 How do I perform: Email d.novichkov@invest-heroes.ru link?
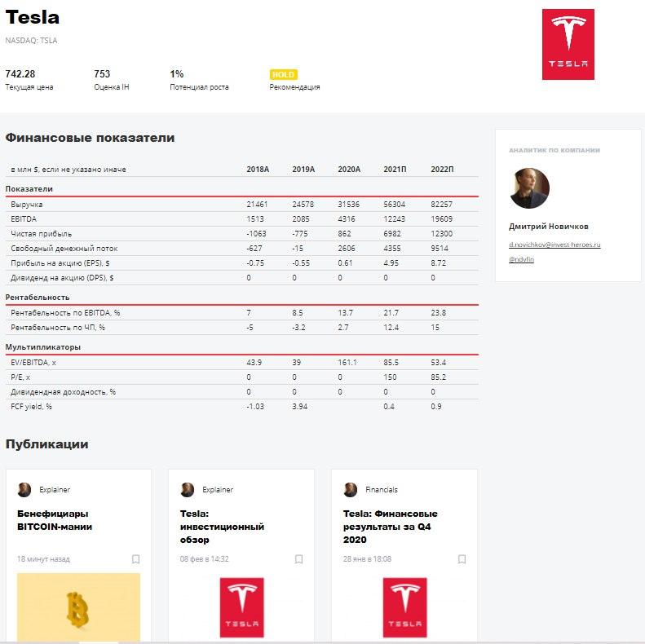[x=554, y=245]
